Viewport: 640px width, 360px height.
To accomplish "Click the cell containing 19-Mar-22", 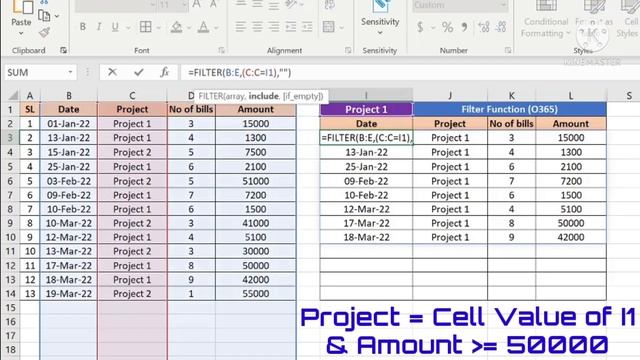I will point(69,293).
